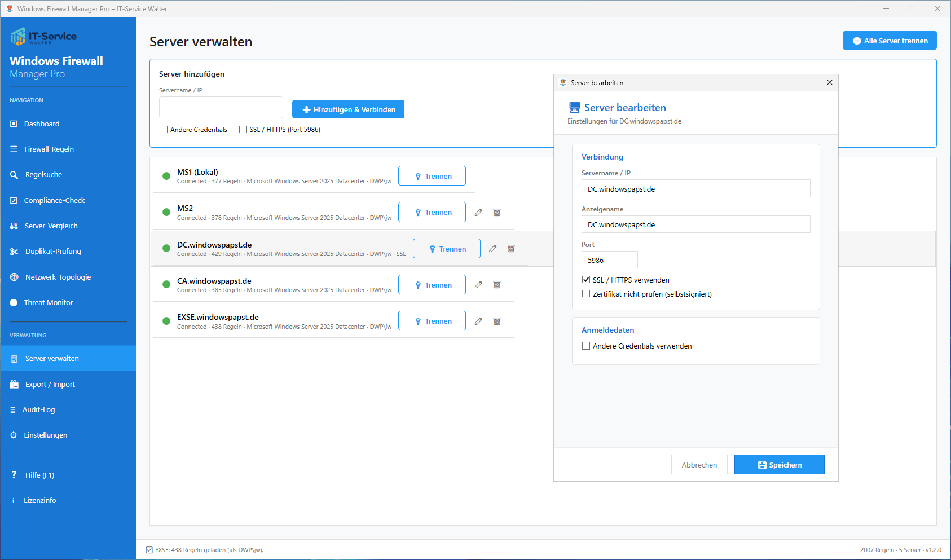This screenshot has height=560, width=951.
Task: Focus the Anzeigename text field
Action: (x=695, y=224)
